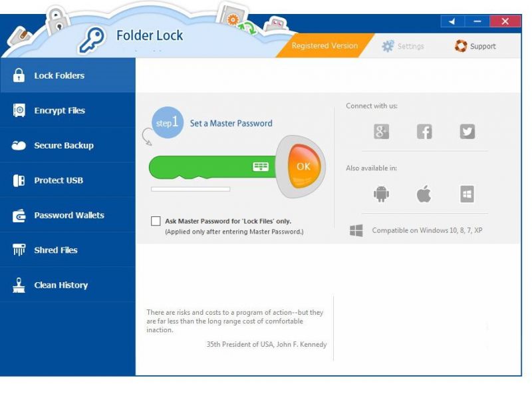Click the password strength meter bar
The image size is (532, 398).
(190, 189)
